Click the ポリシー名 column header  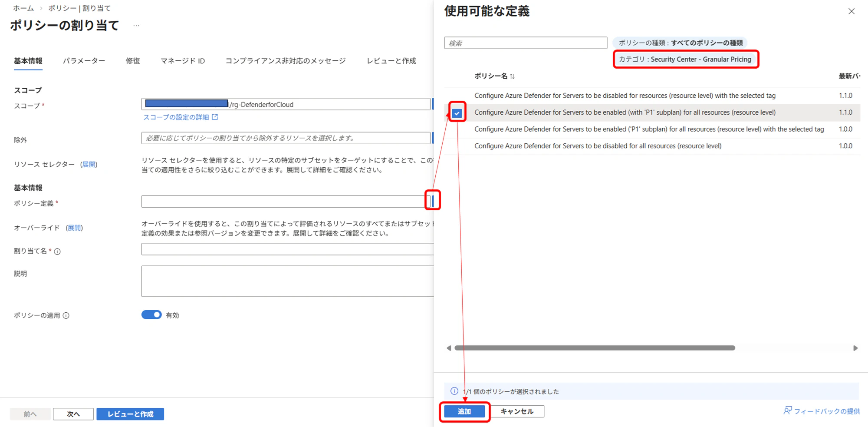(491, 76)
